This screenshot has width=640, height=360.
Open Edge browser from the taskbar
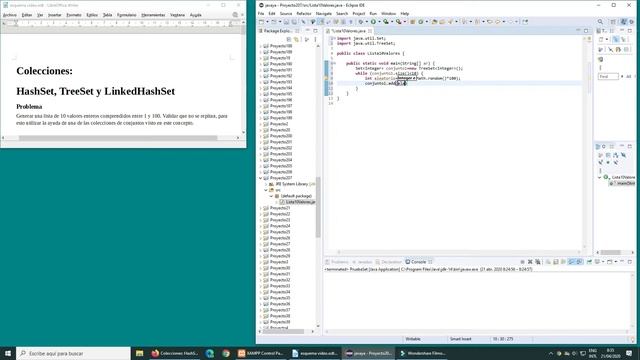pyautogui.click(x=210, y=353)
